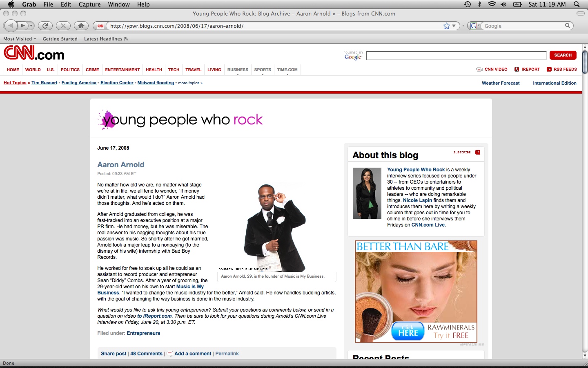Open the 48 Comments link
This screenshot has width=588, height=368.
tap(146, 354)
